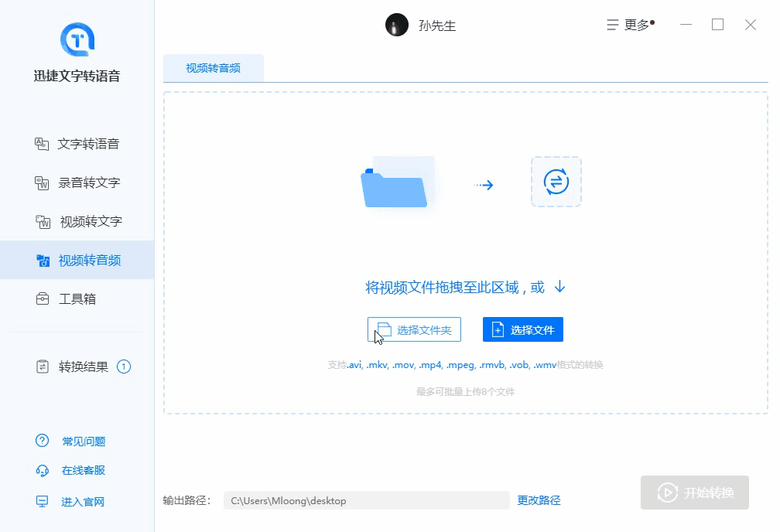This screenshot has width=780, height=532.
Task: Click the blue folder illustration
Action: pyautogui.click(x=397, y=182)
